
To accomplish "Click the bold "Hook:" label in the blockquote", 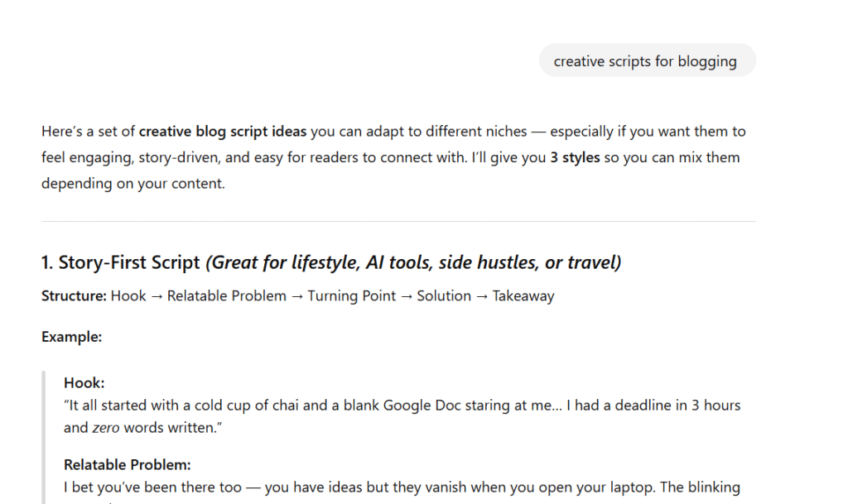I will click(x=84, y=382).
